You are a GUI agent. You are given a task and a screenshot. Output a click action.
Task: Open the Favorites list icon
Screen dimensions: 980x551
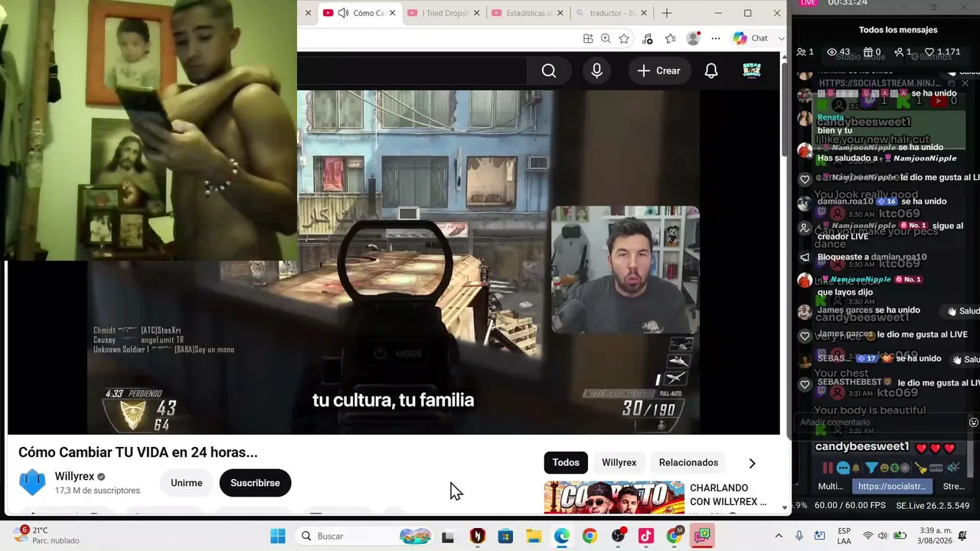pos(671,38)
